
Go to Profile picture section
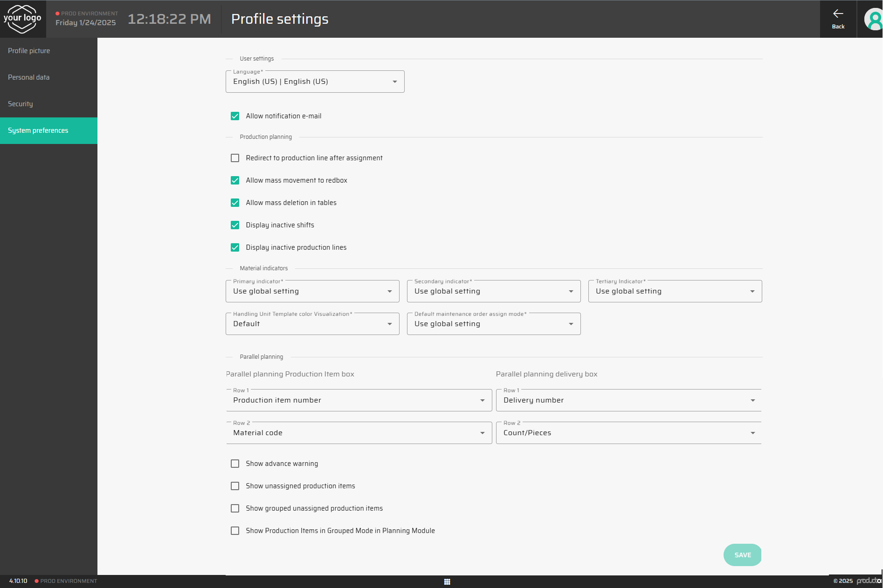point(29,51)
